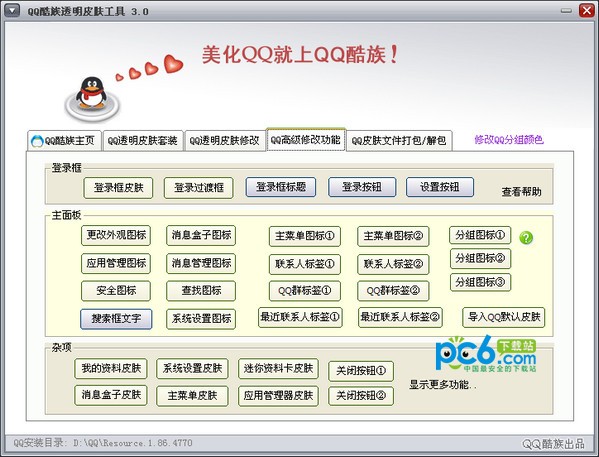This screenshot has width=599, height=457.
Task: Open the title bar dropdown arrow menu
Action: pyautogui.click(x=12, y=10)
